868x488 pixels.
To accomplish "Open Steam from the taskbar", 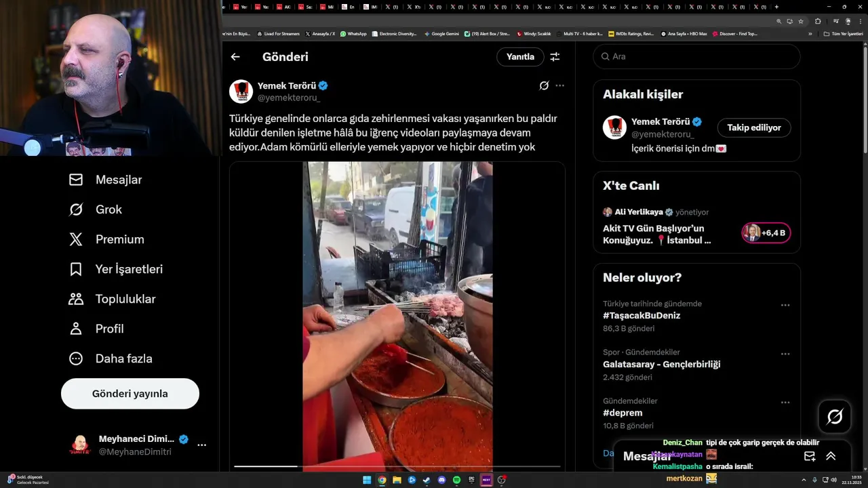I will [x=427, y=481].
